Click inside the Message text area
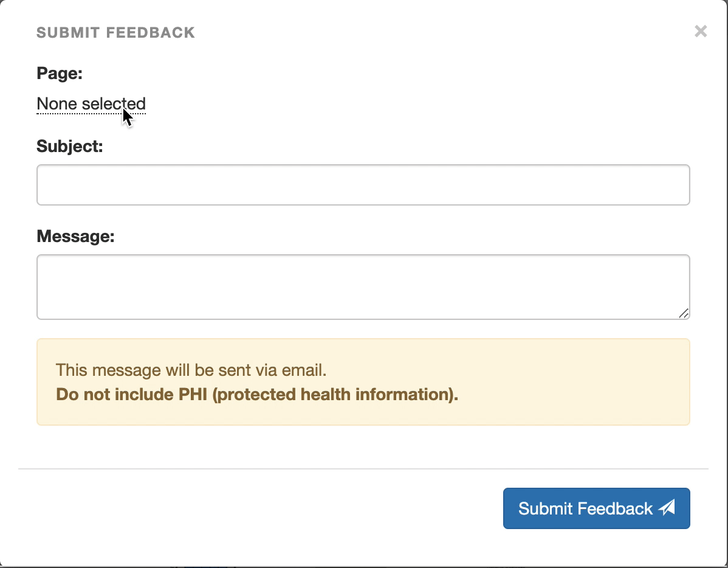Viewport: 728px width, 568px height. [363, 286]
